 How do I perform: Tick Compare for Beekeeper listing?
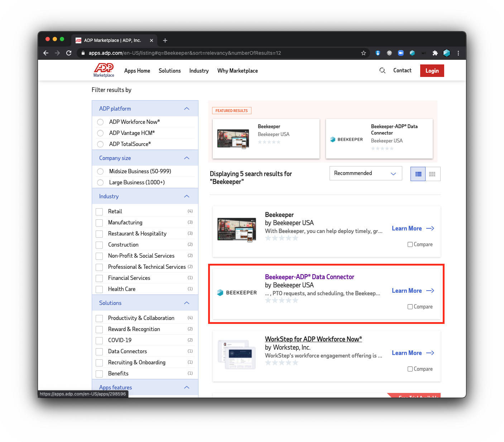click(x=410, y=244)
